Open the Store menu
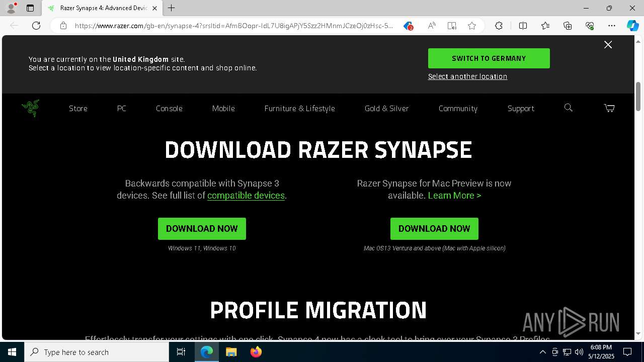The height and width of the screenshot is (362, 644). pos(78,108)
